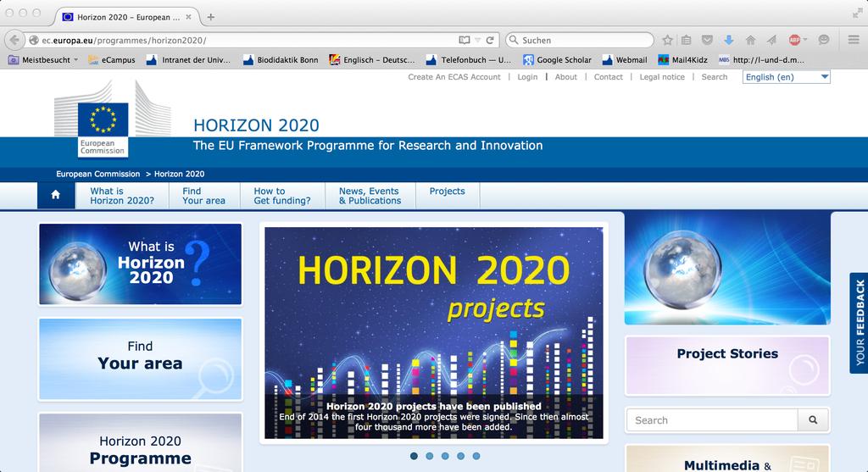
Task: Open reader view icon in address bar
Action: point(465,40)
